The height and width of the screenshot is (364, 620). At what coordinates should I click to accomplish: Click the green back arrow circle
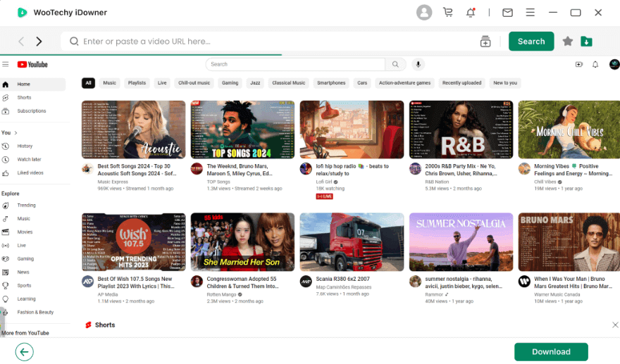click(x=25, y=352)
